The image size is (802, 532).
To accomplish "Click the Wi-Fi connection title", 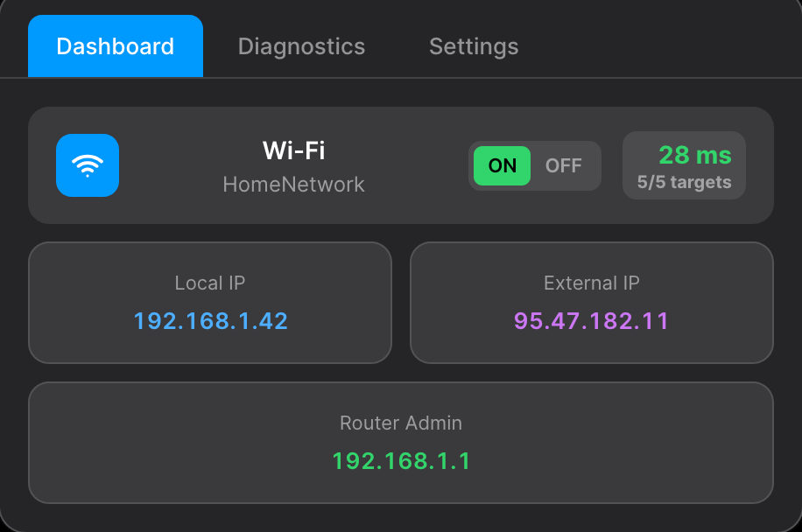I will coord(293,150).
